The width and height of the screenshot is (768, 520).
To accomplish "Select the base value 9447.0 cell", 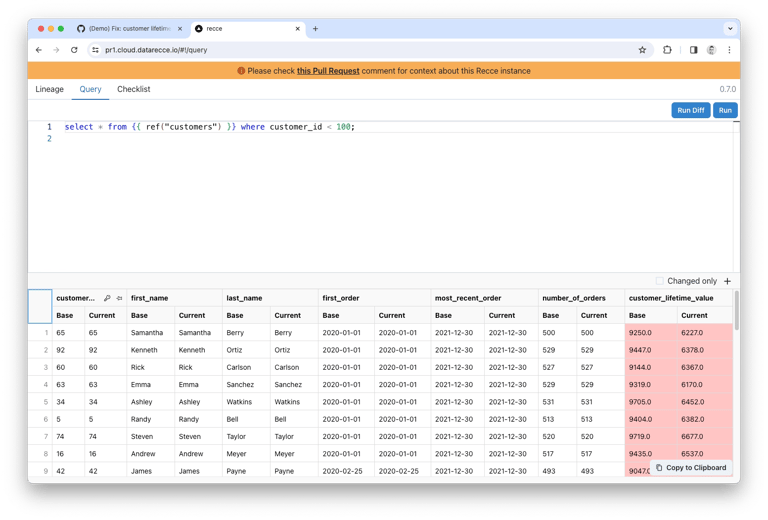I will point(651,350).
